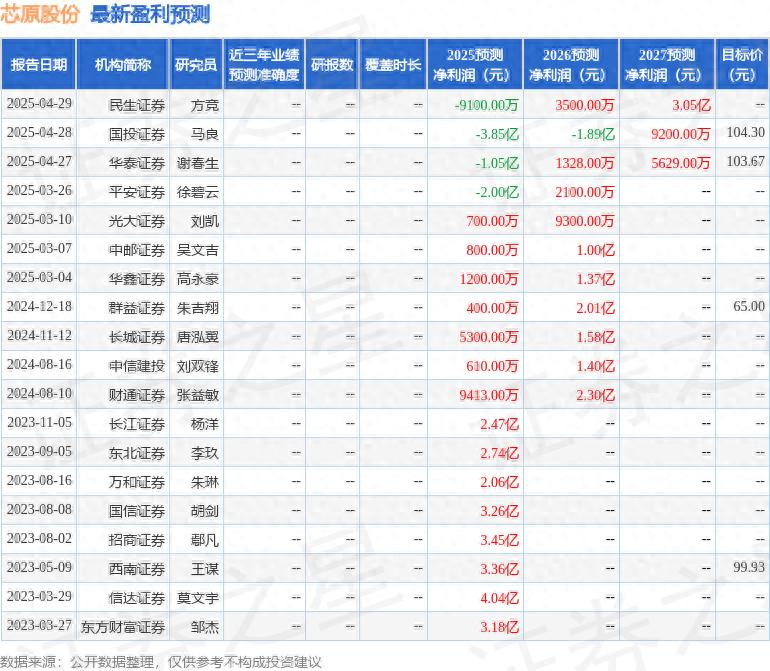Select the date 2025-04-29
This screenshot has height=671, width=770.
(x=39, y=104)
